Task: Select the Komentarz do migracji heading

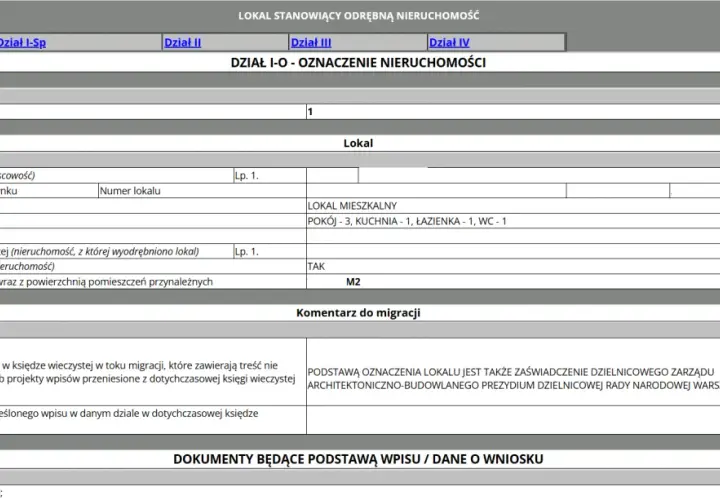Action: [x=358, y=313]
